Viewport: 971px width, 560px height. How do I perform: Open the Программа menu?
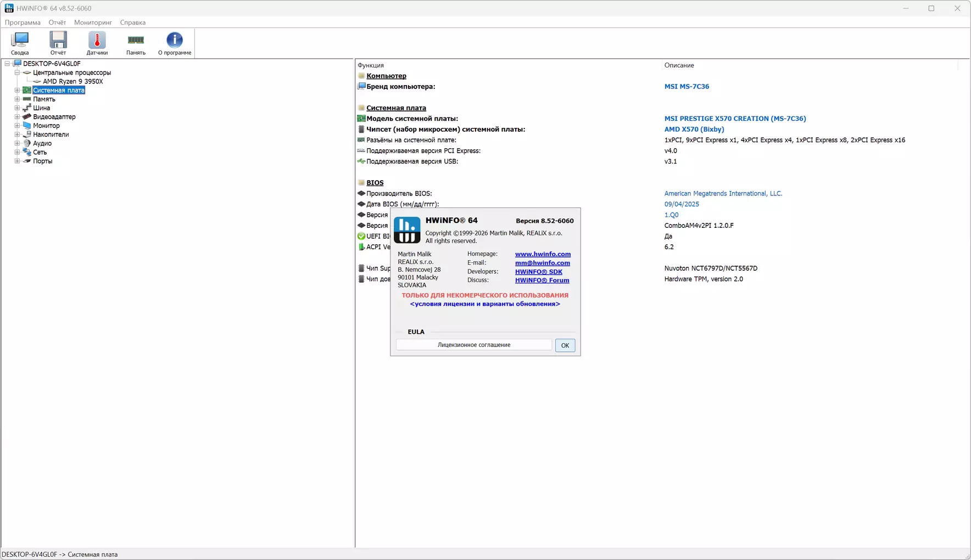tap(23, 23)
